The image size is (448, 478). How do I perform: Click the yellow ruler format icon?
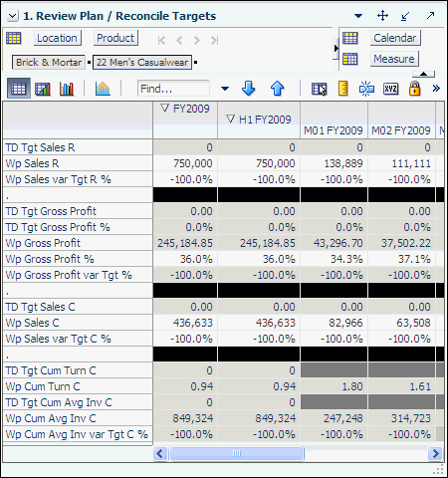[343, 89]
